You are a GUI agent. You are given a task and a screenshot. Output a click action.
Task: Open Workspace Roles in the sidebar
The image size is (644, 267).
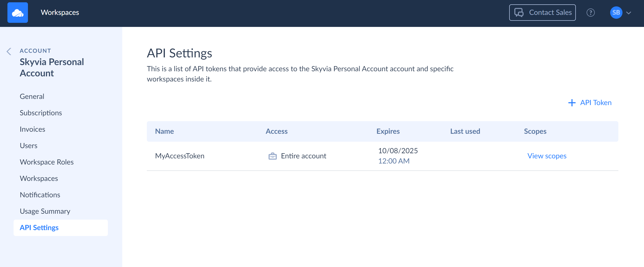(47, 162)
